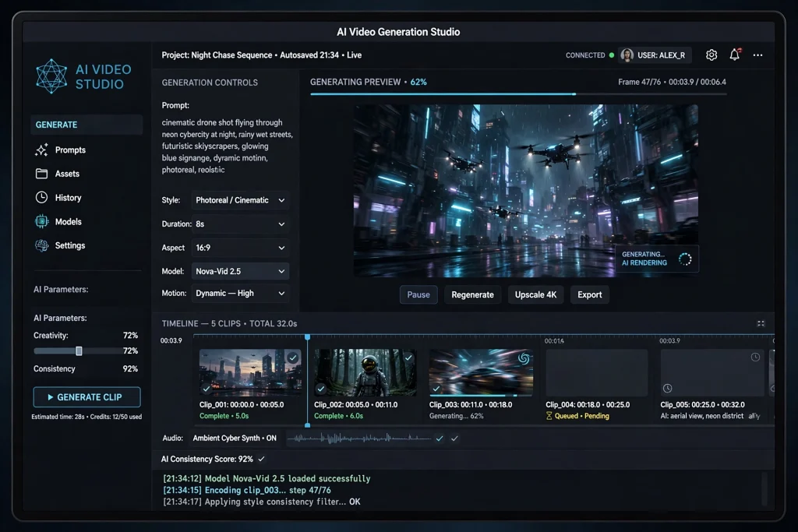Click the empty Clip_004 thumbnail
The width and height of the screenshot is (798, 532).
(x=596, y=372)
